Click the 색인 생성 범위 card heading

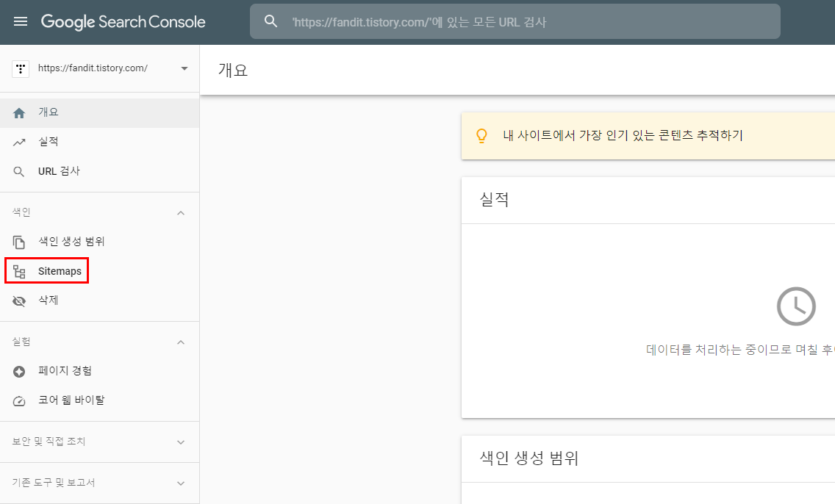[x=529, y=458]
